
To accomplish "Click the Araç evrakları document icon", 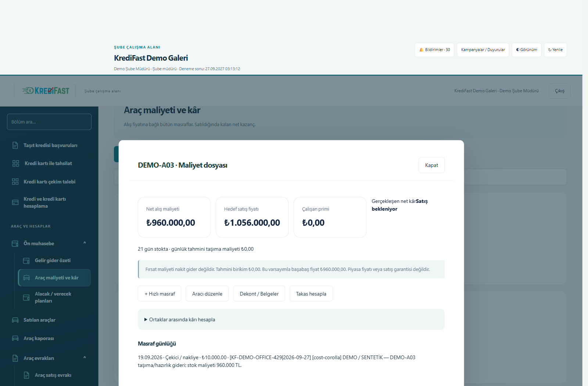I will click(15, 358).
